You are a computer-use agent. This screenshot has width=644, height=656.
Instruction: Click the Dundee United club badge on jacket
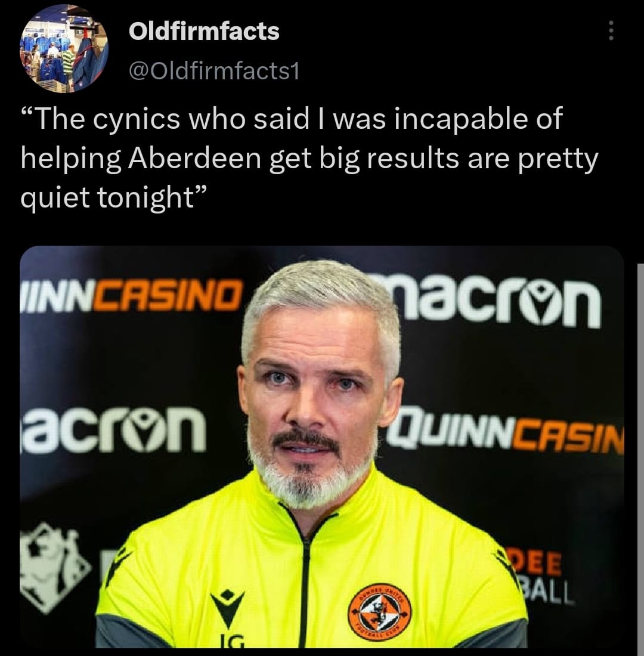(x=380, y=611)
